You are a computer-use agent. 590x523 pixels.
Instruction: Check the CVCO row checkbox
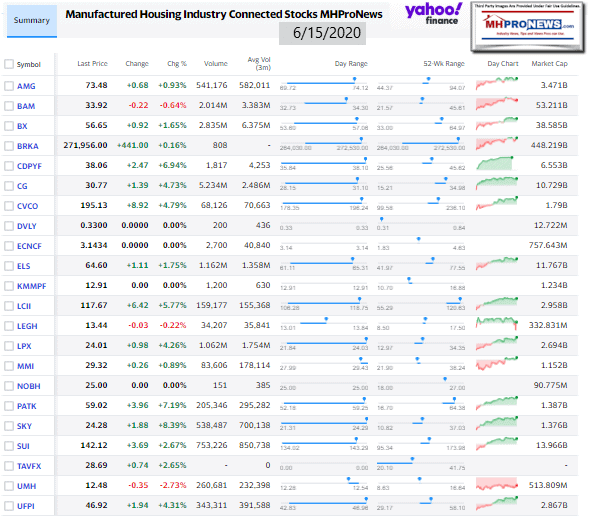[9, 205]
